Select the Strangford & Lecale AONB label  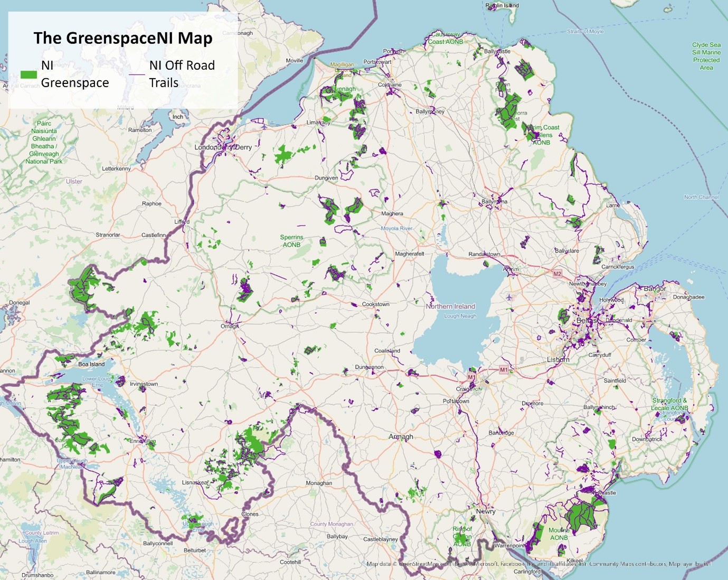coord(670,404)
